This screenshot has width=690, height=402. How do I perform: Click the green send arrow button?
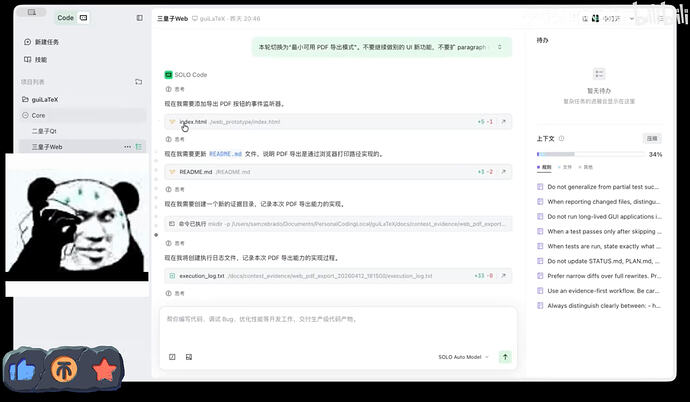(x=505, y=356)
